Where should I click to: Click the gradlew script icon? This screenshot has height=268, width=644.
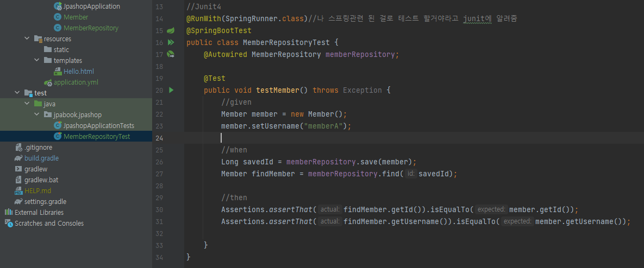point(18,169)
